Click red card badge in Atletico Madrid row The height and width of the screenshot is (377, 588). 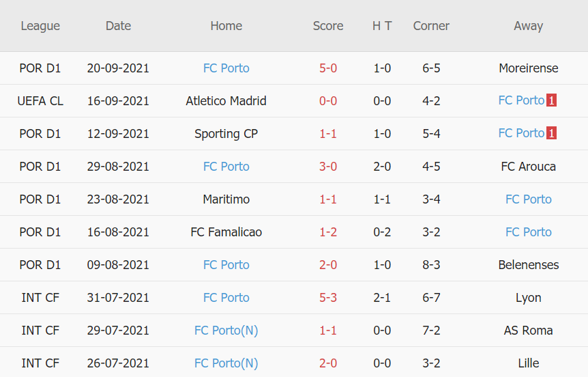pos(552,100)
